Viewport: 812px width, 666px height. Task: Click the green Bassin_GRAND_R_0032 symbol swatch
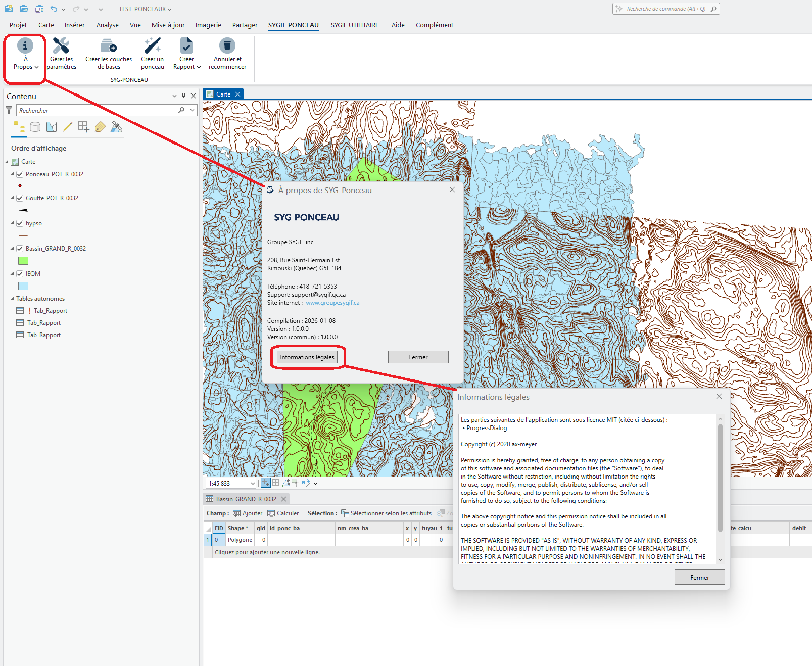(x=23, y=261)
